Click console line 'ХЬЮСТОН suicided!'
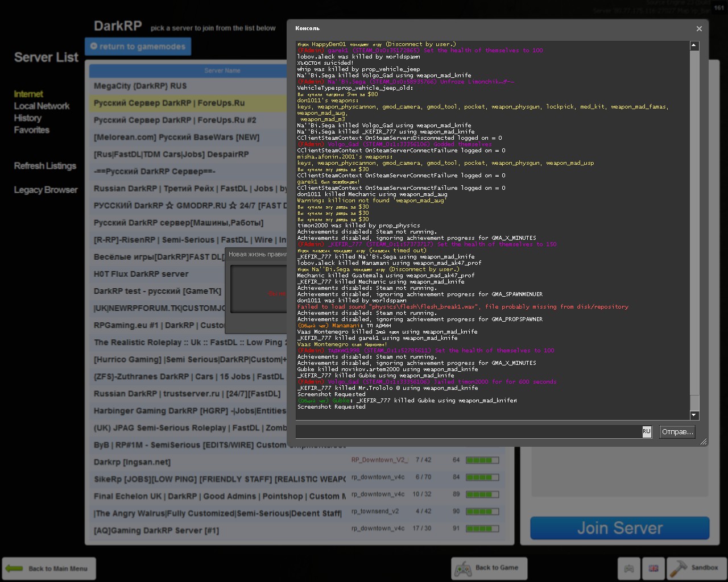This screenshot has width=728, height=582. click(325, 63)
